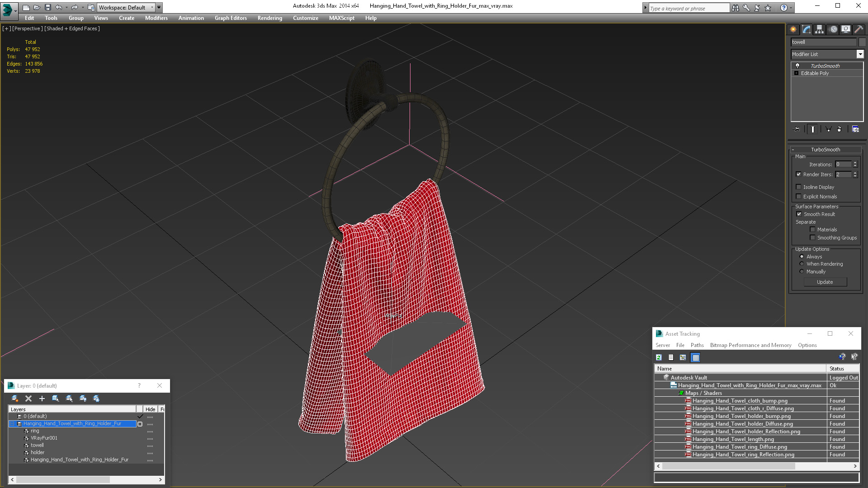Screen dimensions: 868x488
Task: Open the Display command panel tab
Action: tap(846, 29)
